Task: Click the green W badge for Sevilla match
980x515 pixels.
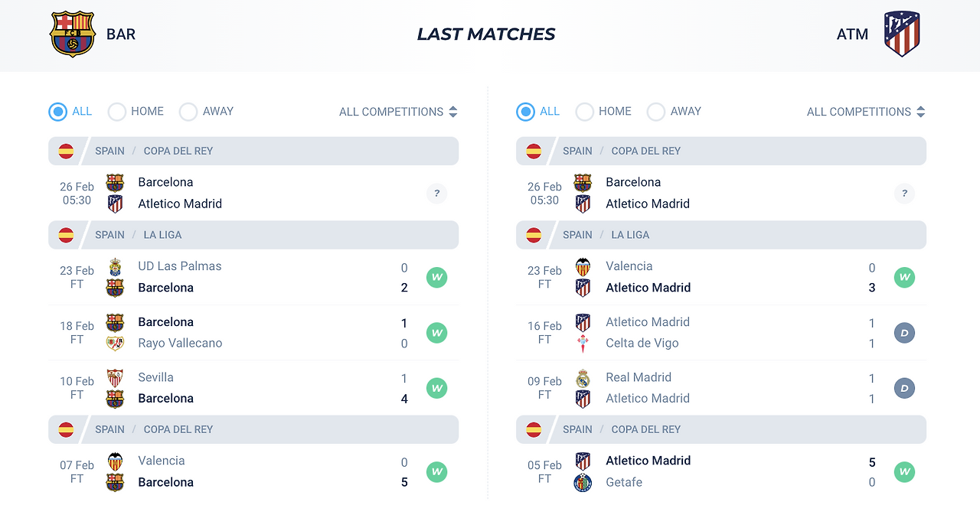Action: tap(436, 388)
